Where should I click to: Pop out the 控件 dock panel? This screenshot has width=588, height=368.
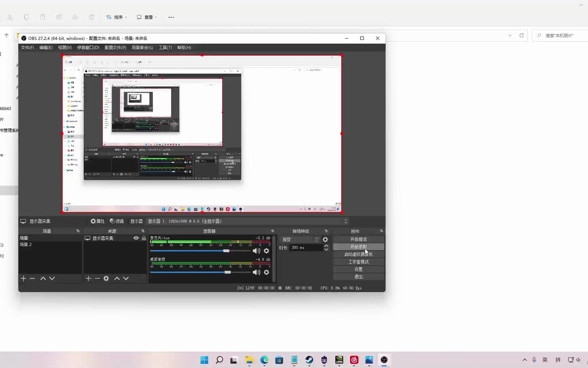coord(381,231)
